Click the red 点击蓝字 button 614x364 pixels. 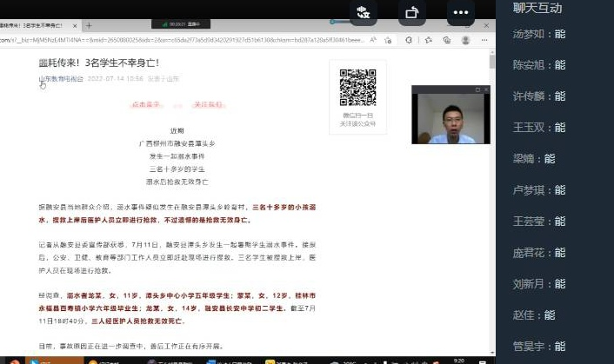point(145,105)
